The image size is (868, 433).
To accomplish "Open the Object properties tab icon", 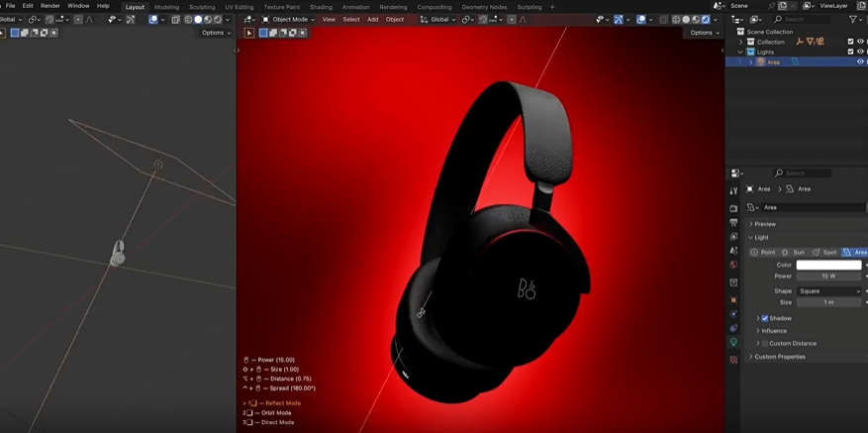I will click(x=733, y=300).
